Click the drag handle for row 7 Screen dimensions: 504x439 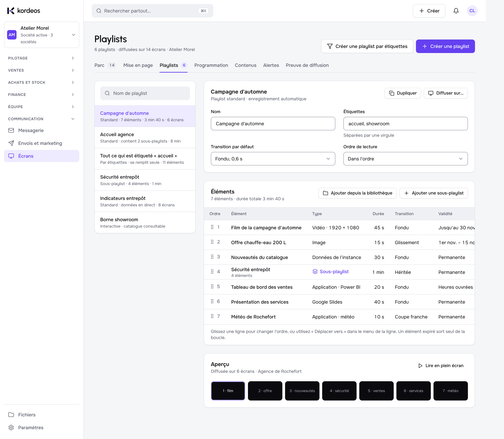(x=212, y=316)
